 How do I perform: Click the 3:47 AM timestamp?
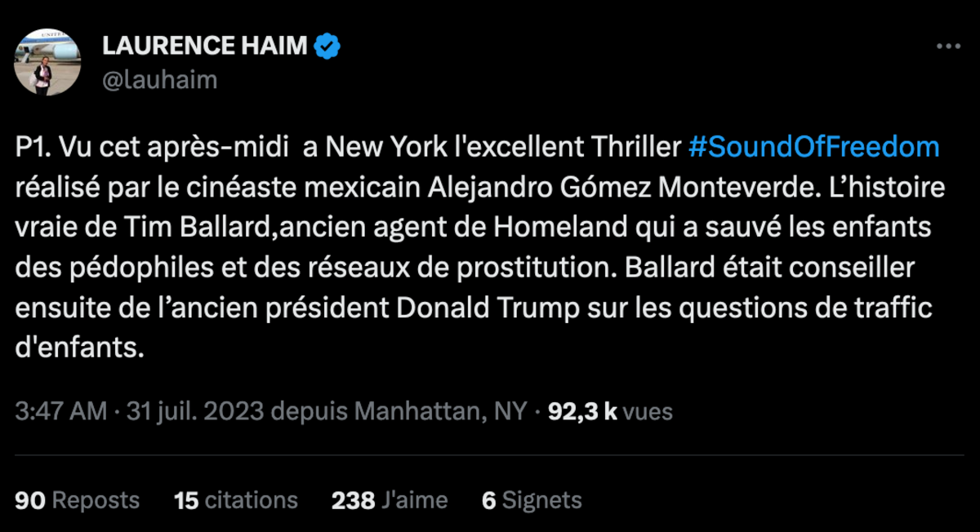[61, 411]
